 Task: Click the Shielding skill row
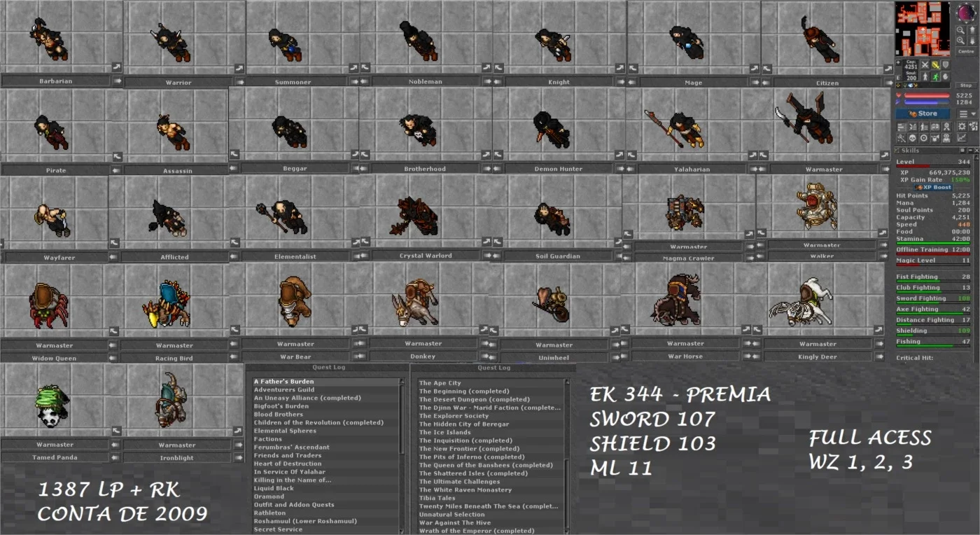[x=933, y=331]
